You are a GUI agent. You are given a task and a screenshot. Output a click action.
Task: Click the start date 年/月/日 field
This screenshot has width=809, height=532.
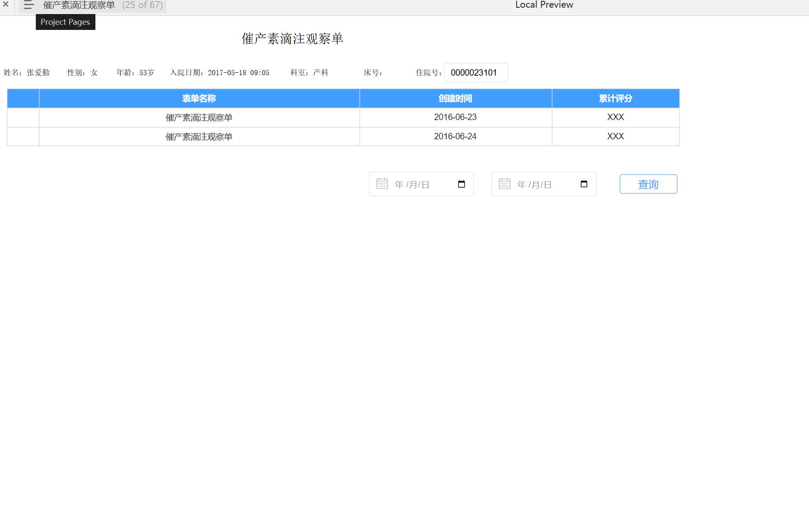pos(421,184)
